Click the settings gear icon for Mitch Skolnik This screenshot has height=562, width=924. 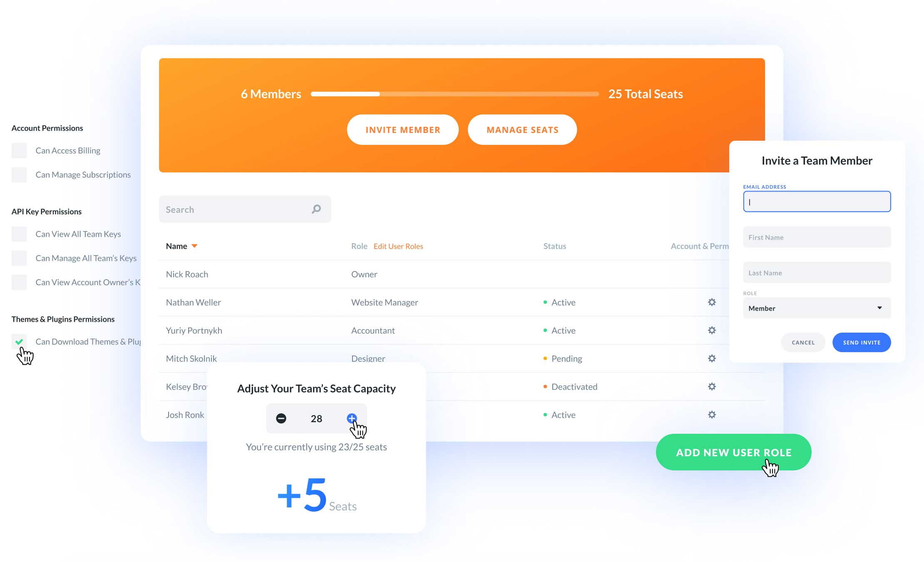[711, 358]
